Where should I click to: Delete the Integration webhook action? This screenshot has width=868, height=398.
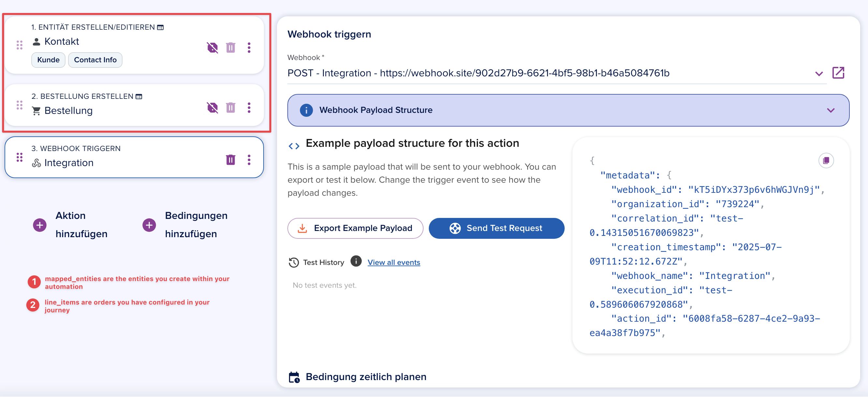pyautogui.click(x=230, y=160)
